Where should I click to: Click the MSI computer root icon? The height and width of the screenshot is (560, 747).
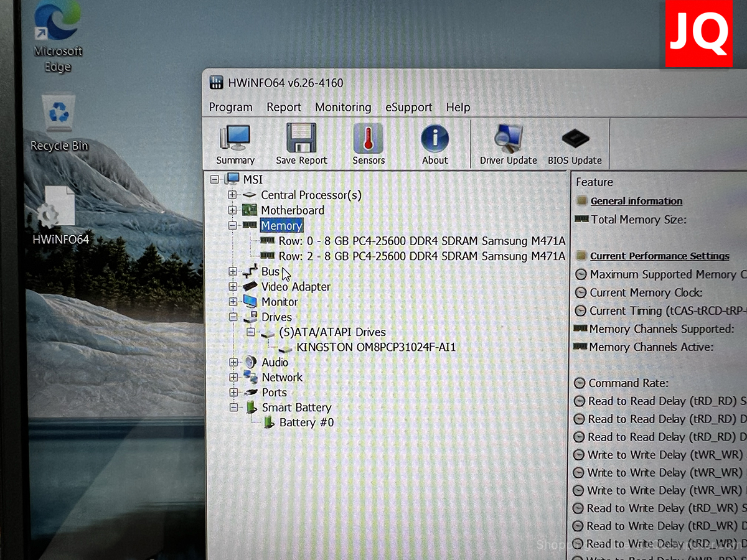tap(233, 179)
